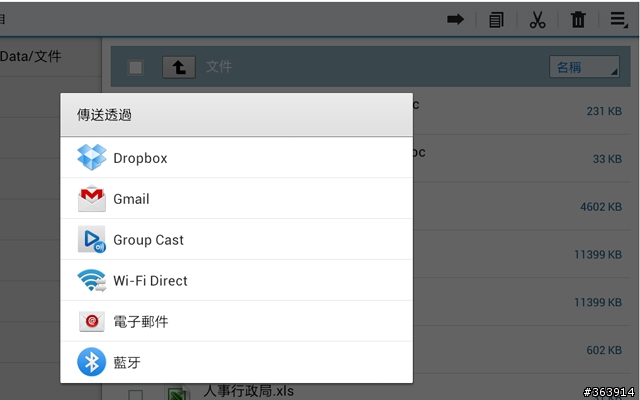The image size is (640, 400).
Task: Choose 電子郵件 from share list
Action: coord(237,321)
